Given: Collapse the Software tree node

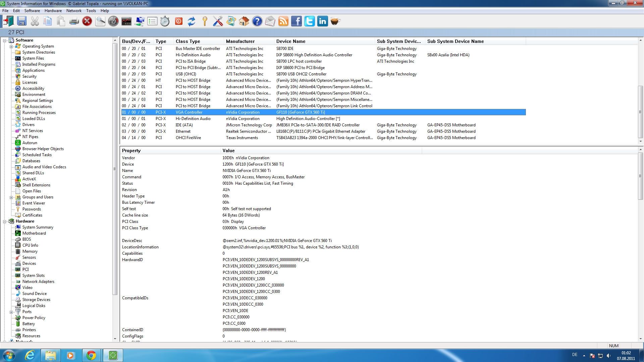Looking at the screenshot, I should (5, 41).
